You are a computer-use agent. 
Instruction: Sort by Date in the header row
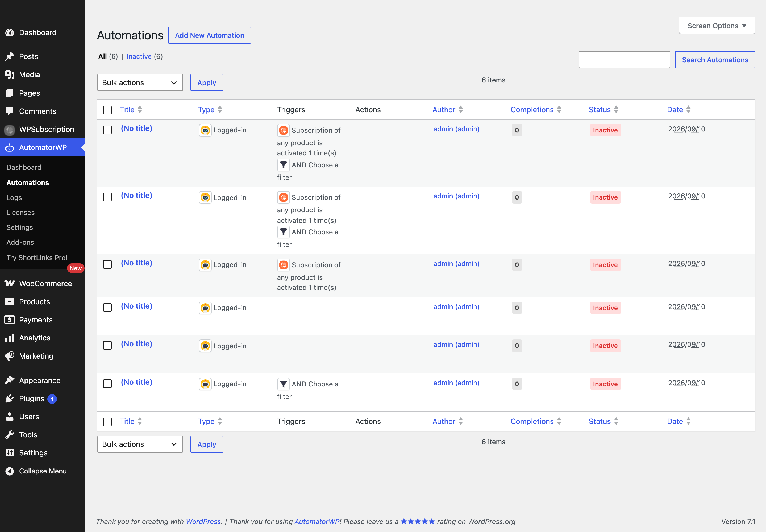(x=679, y=110)
